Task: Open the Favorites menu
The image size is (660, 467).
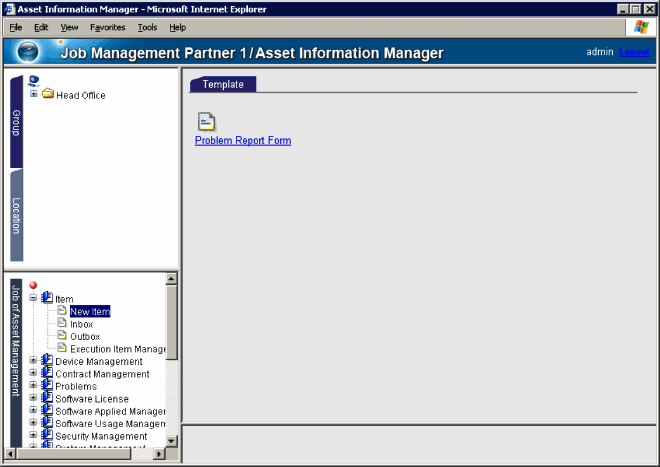Action: pyautogui.click(x=108, y=27)
